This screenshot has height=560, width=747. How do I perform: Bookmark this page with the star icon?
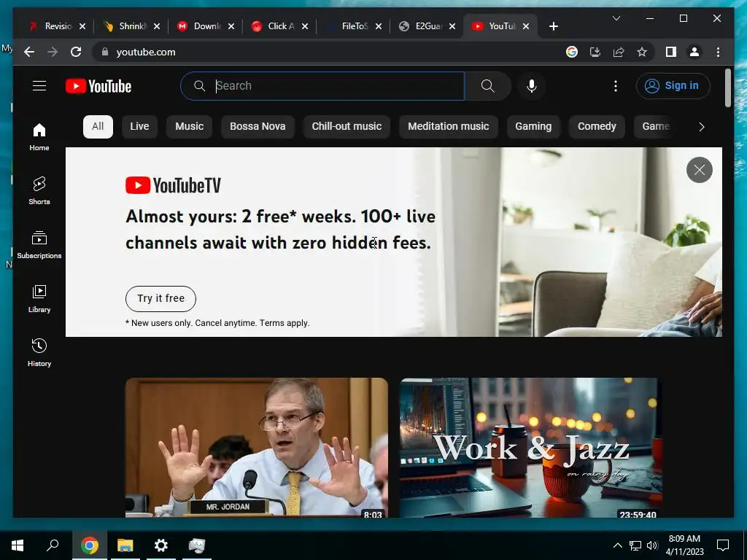[x=642, y=52]
